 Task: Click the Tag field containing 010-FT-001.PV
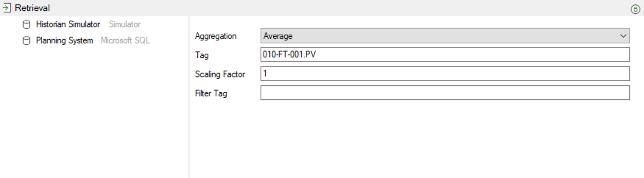tap(445, 54)
